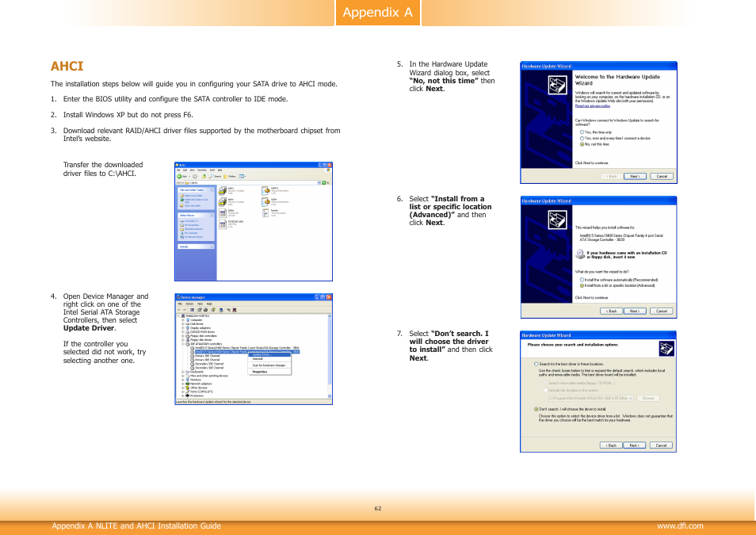The height and width of the screenshot is (535, 756).
Task: Choose 'Scan for hardware changes' in context menu
Action: [269, 365]
